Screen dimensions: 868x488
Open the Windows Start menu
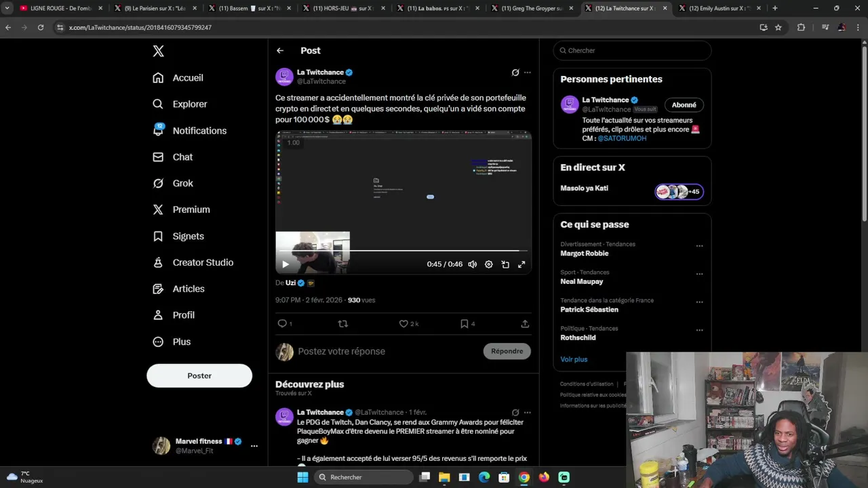click(x=303, y=477)
